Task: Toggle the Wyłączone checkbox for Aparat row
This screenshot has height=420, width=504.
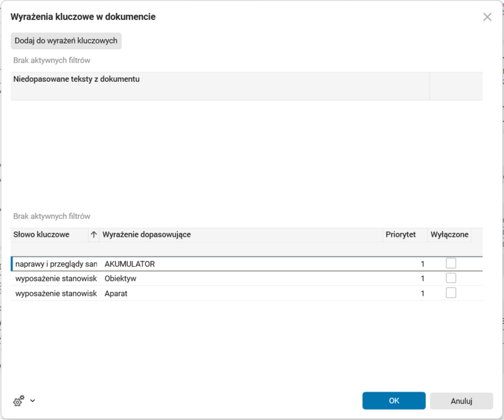Action: point(451,292)
